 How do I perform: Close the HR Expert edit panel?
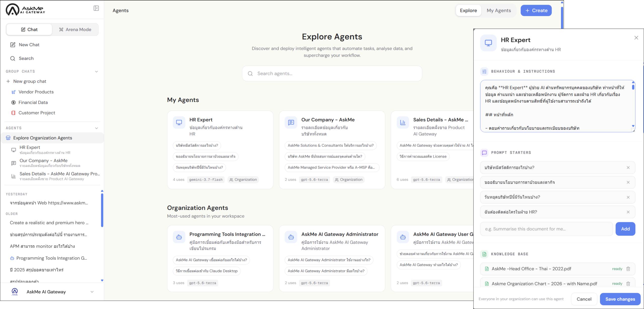pos(636,38)
